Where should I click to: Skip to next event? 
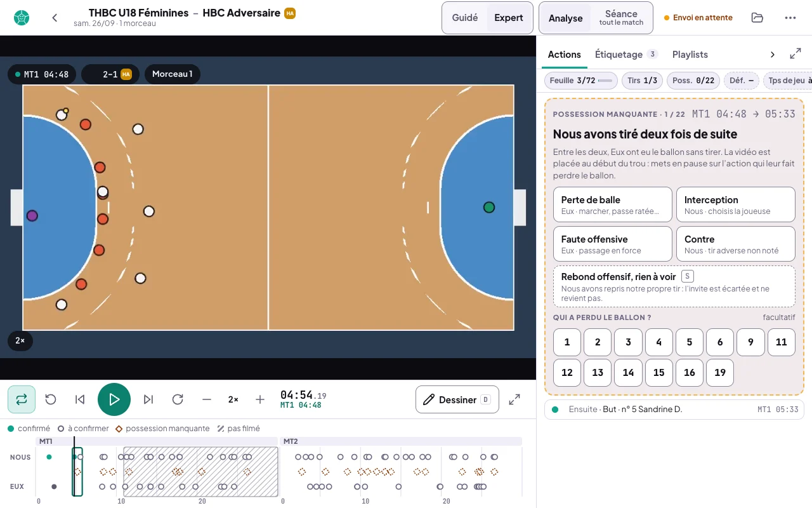tap(148, 399)
